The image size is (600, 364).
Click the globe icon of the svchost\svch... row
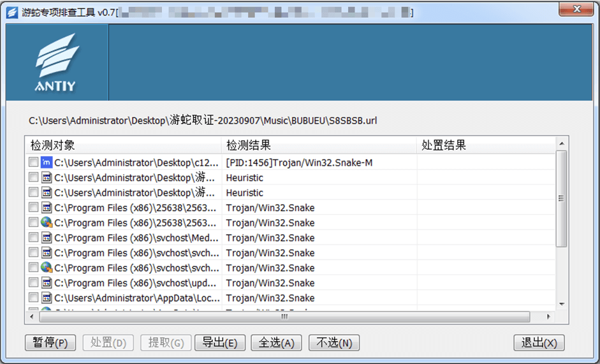click(47, 268)
